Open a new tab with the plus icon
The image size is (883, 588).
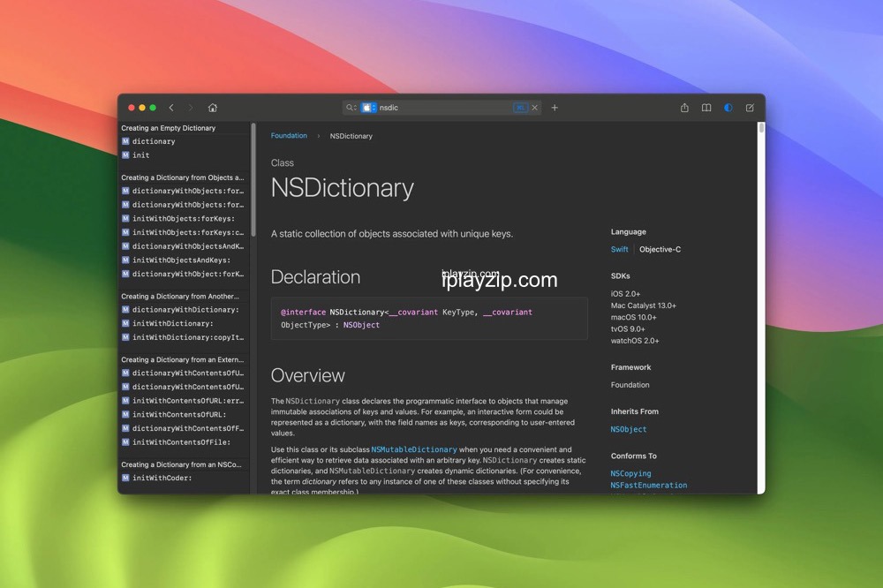pyautogui.click(x=555, y=108)
